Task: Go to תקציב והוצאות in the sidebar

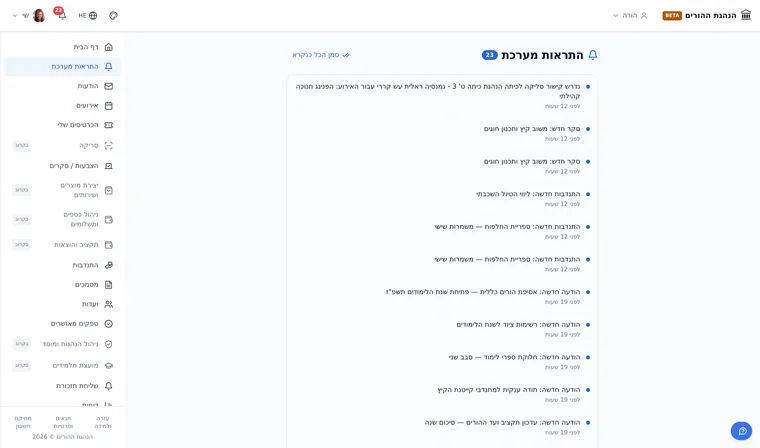Action: [63, 245]
